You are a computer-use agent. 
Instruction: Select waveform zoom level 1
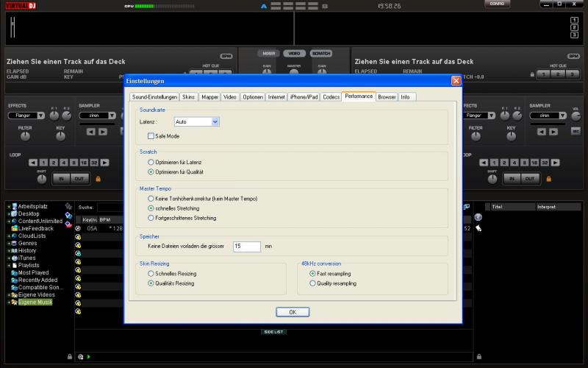click(574, 21)
